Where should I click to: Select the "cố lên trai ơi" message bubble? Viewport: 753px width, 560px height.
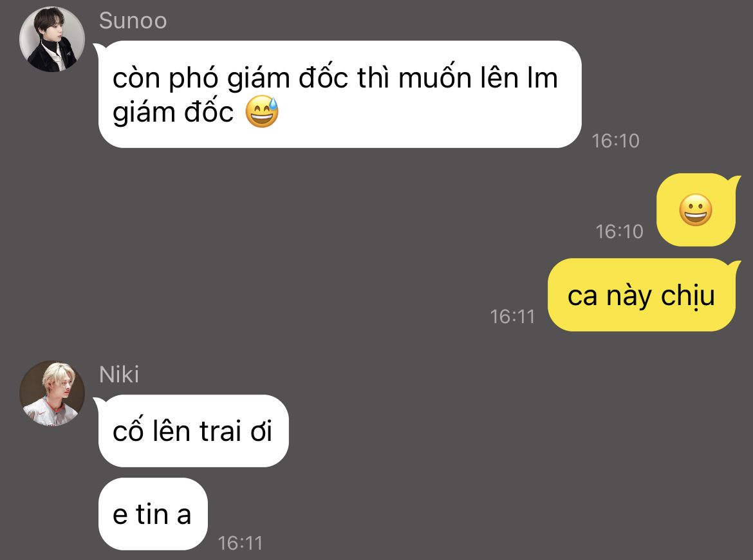tap(193, 431)
